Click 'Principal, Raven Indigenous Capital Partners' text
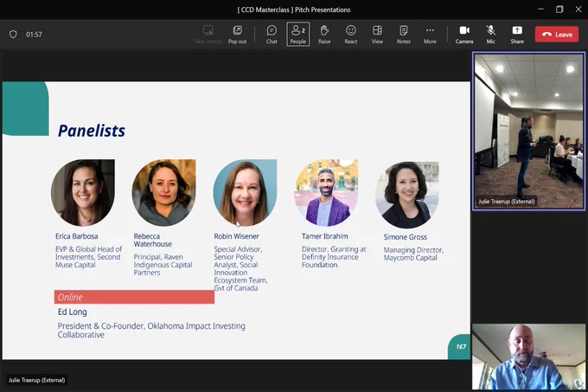The height and width of the screenshot is (392, 588). pos(163,265)
